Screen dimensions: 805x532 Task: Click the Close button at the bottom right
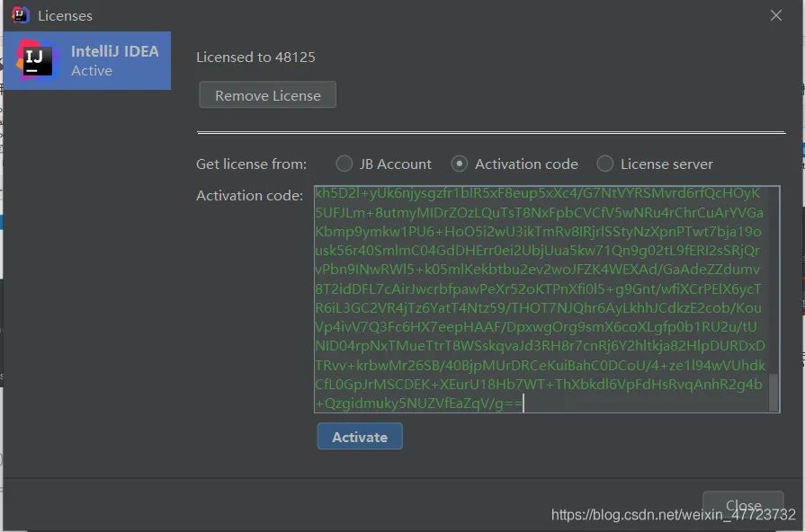tap(743, 505)
